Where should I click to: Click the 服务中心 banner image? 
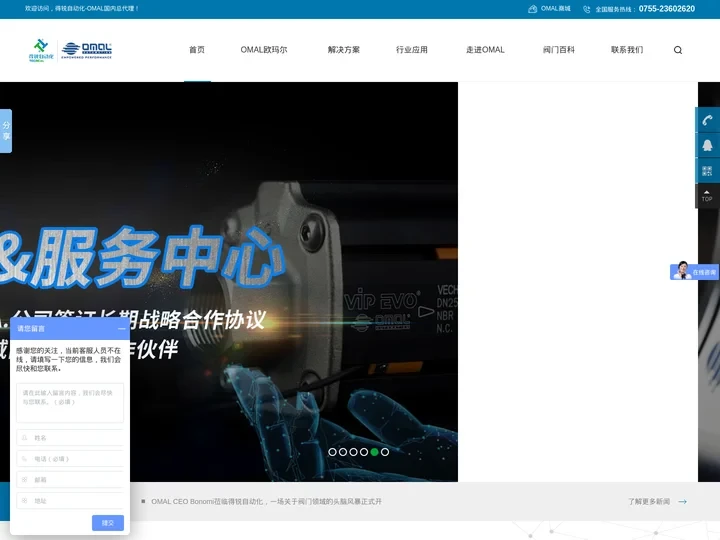[229, 282]
